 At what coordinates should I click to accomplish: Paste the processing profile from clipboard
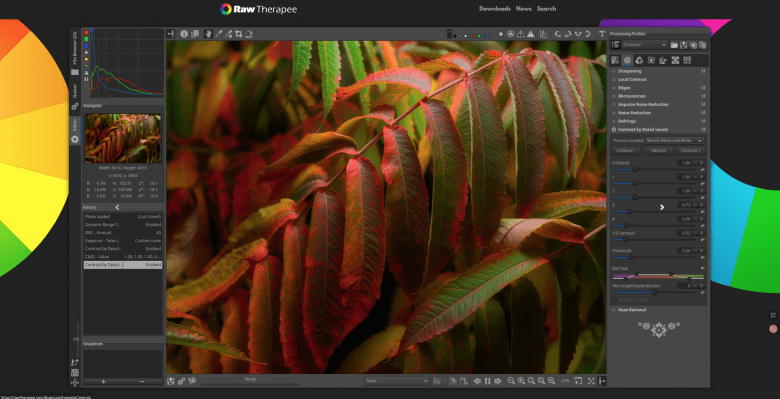click(x=702, y=45)
